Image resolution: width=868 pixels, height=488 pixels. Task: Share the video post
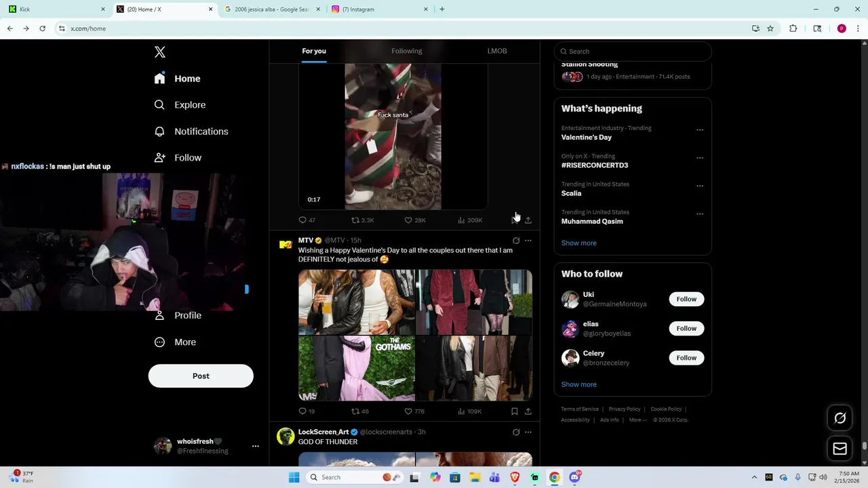point(528,220)
